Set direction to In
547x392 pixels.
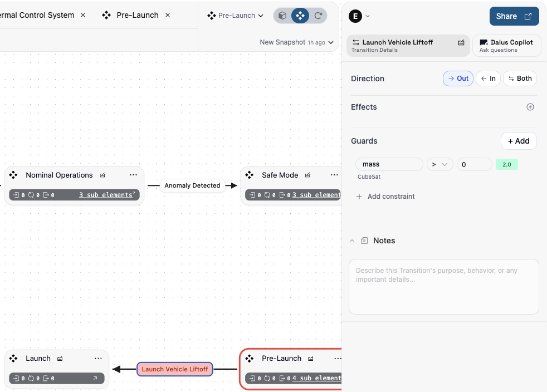click(x=488, y=79)
